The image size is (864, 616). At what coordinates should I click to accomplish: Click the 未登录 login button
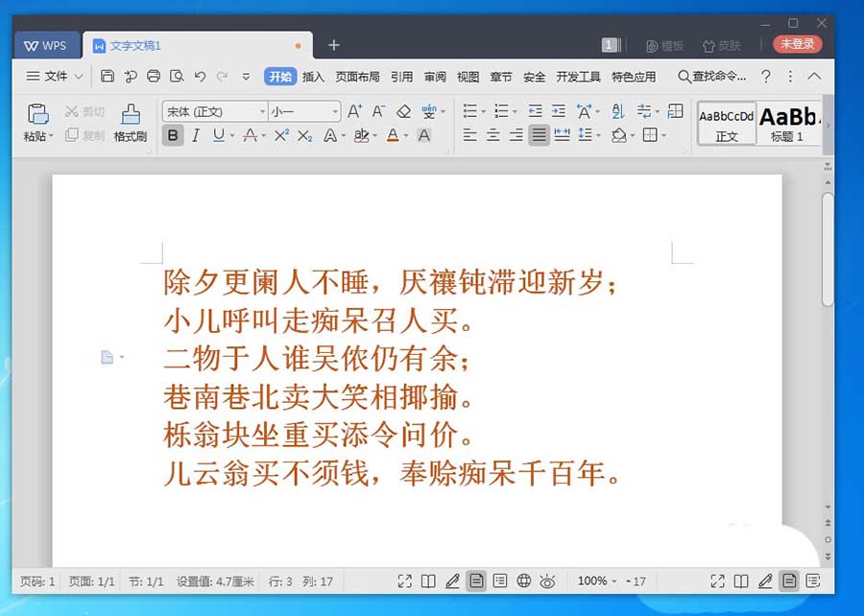coord(797,44)
